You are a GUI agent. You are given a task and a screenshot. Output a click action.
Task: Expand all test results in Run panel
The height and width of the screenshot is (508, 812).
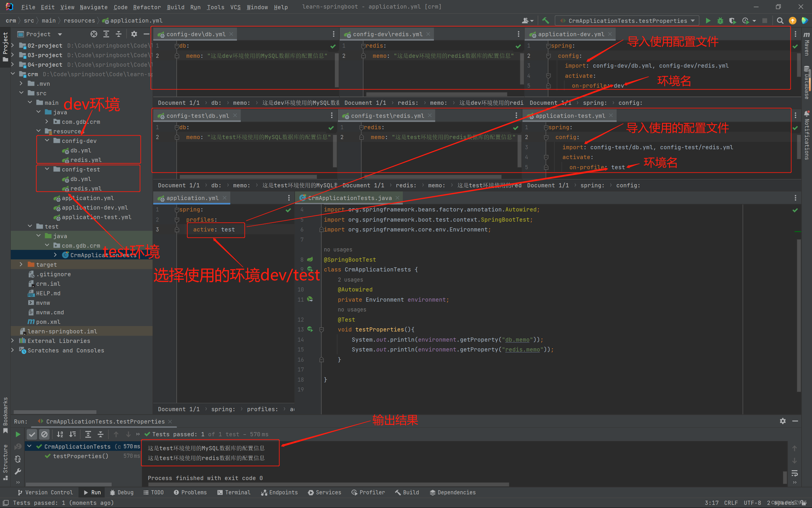(88, 434)
